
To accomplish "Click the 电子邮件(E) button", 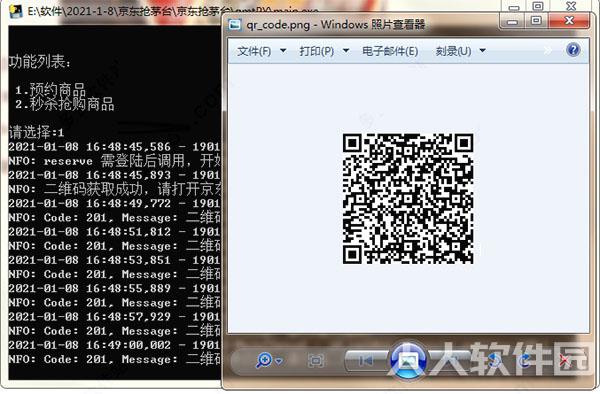I will click(390, 51).
